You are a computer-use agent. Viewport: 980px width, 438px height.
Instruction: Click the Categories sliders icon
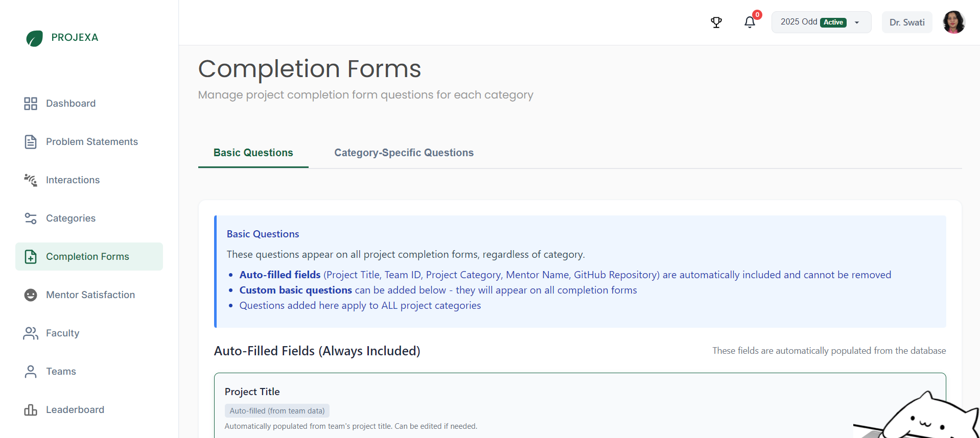[x=31, y=218]
